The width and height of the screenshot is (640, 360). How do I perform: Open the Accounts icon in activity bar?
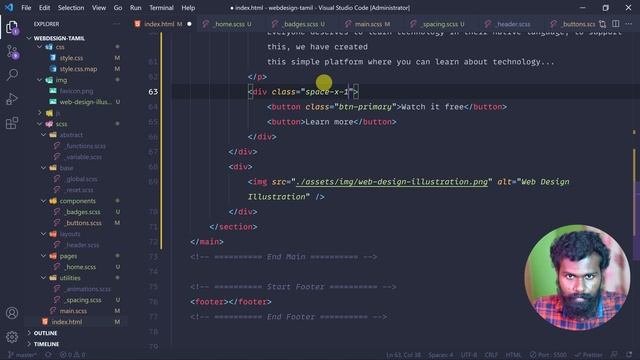pos(12,313)
